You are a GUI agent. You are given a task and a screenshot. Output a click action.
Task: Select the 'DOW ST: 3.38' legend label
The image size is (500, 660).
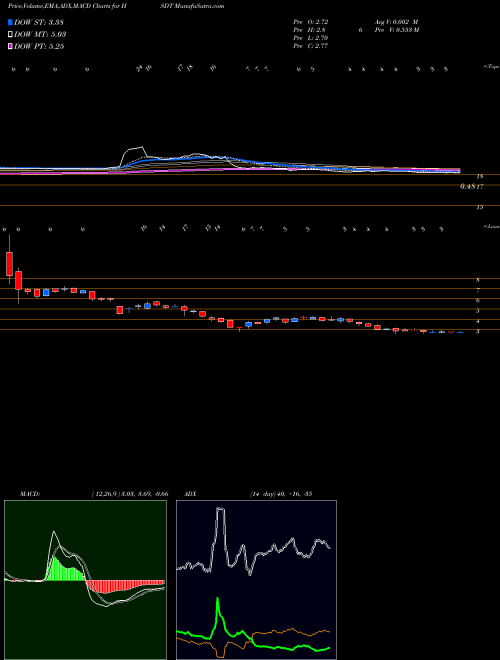(x=39, y=22)
